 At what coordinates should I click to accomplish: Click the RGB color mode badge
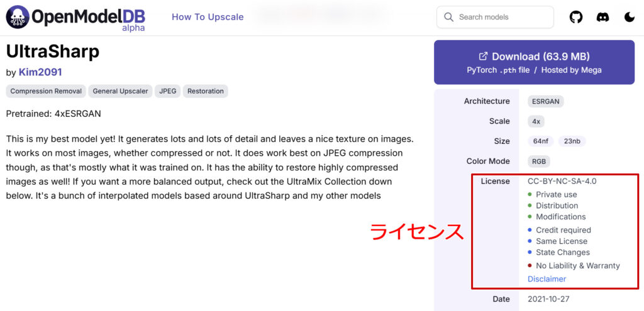(539, 161)
